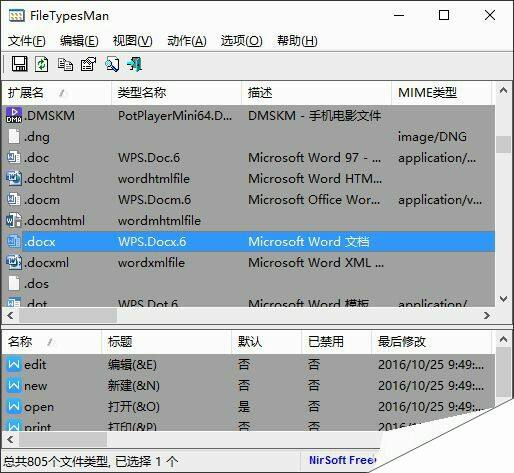Screen dimensions: 514x473
Task: Select the WPS.Docm.6 type name
Action: (154, 199)
